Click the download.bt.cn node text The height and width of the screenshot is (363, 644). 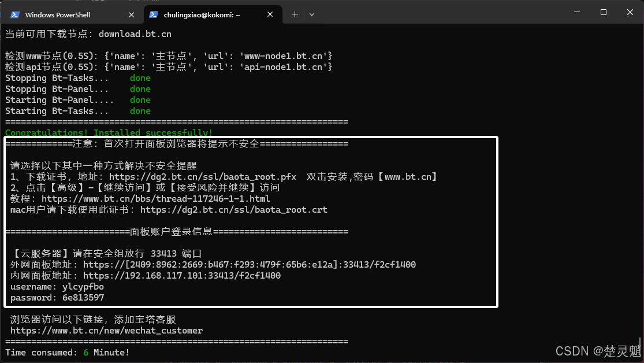pyautogui.click(x=135, y=34)
